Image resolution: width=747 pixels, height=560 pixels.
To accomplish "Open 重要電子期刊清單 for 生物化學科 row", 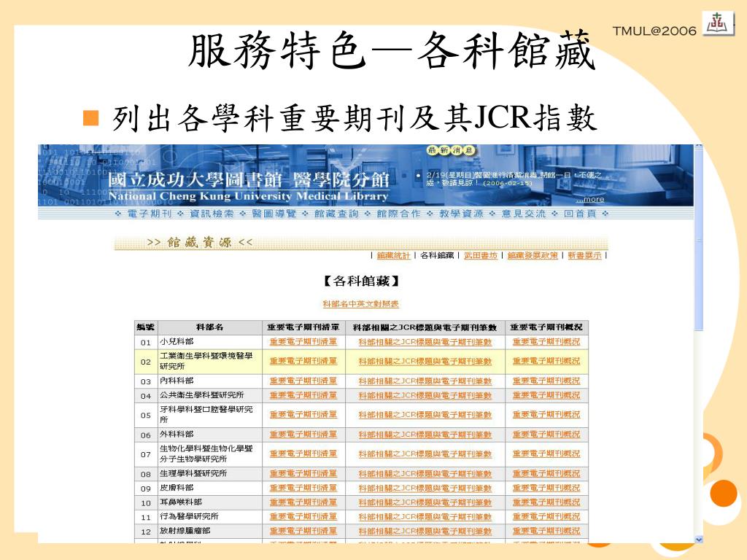I will coord(303,454).
